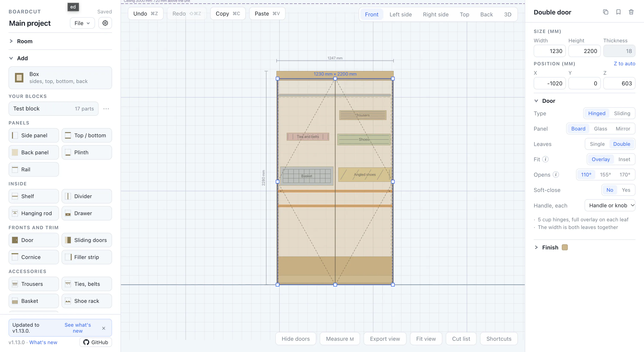Set door panel to Mirror
The width and height of the screenshot is (644, 352).
coord(623,129)
